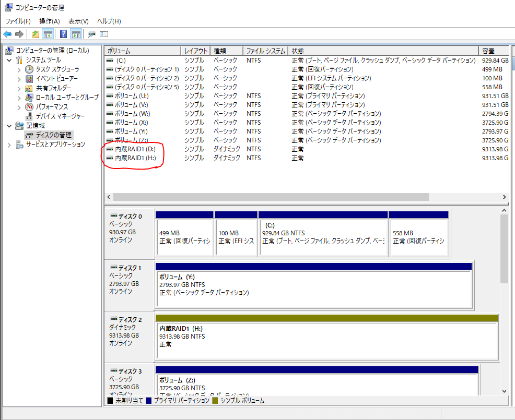This screenshot has height=420, width=515.
Task: Toggle the action pane toolbar icon
Action: tap(76, 34)
